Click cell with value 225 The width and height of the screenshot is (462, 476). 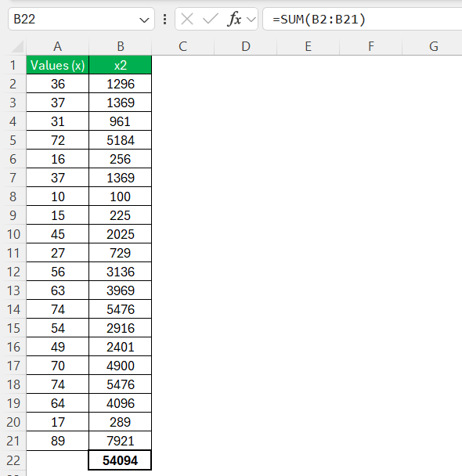click(121, 215)
